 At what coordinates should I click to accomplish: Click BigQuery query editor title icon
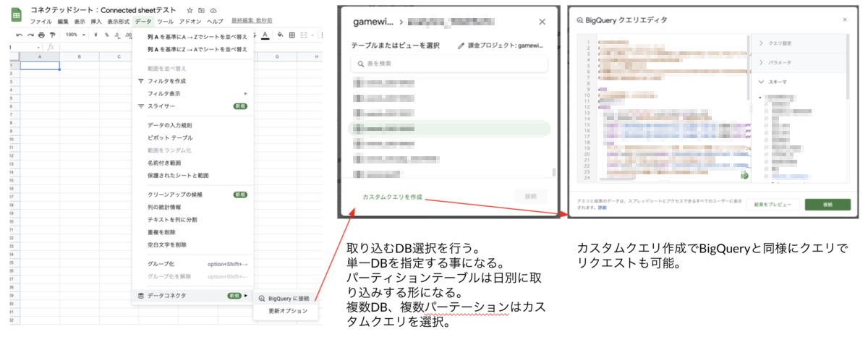click(579, 20)
